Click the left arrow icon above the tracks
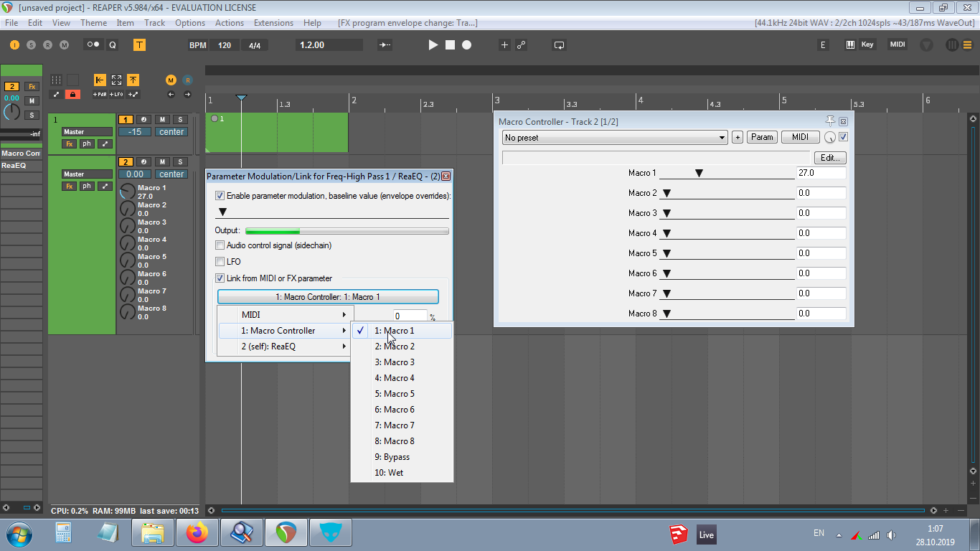The width and height of the screenshot is (980, 551). pos(171,94)
